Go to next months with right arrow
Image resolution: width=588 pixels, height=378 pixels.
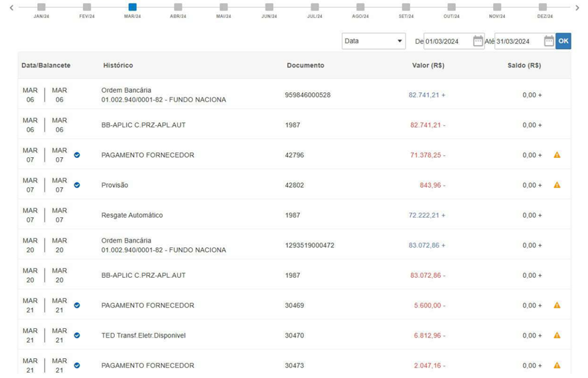(577, 7)
